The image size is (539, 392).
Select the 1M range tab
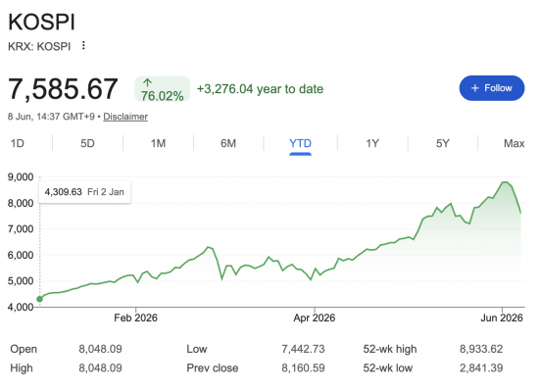[x=158, y=143]
